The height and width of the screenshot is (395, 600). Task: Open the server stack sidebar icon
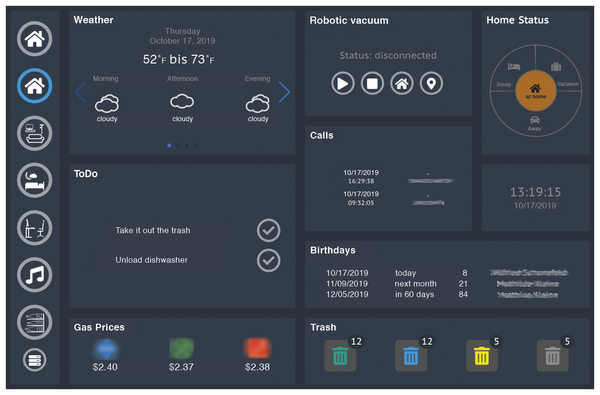35,360
